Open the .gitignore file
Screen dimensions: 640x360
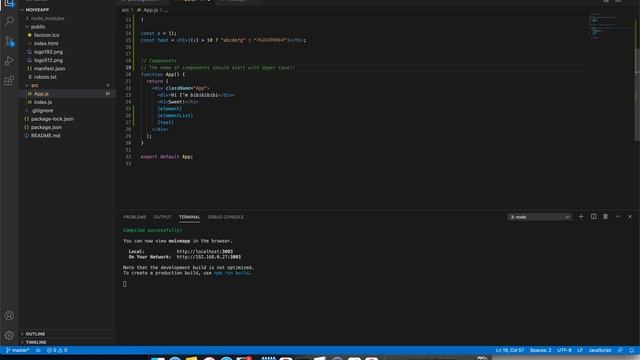(x=42, y=110)
